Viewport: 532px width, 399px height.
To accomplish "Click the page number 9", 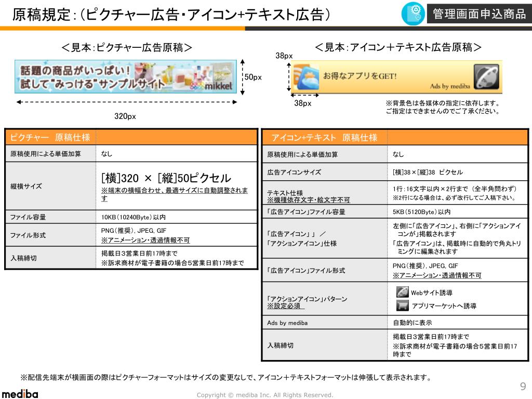I will coord(523,387).
